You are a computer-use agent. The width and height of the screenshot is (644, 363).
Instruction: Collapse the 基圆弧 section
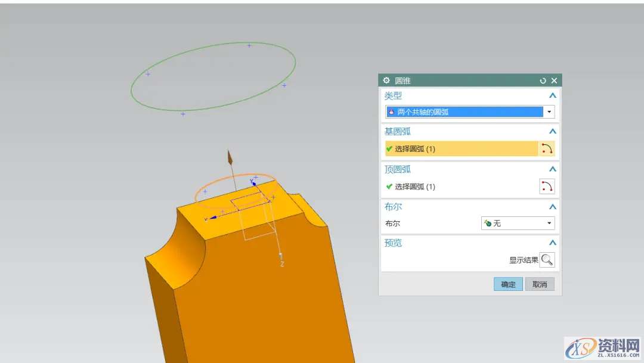[552, 132]
